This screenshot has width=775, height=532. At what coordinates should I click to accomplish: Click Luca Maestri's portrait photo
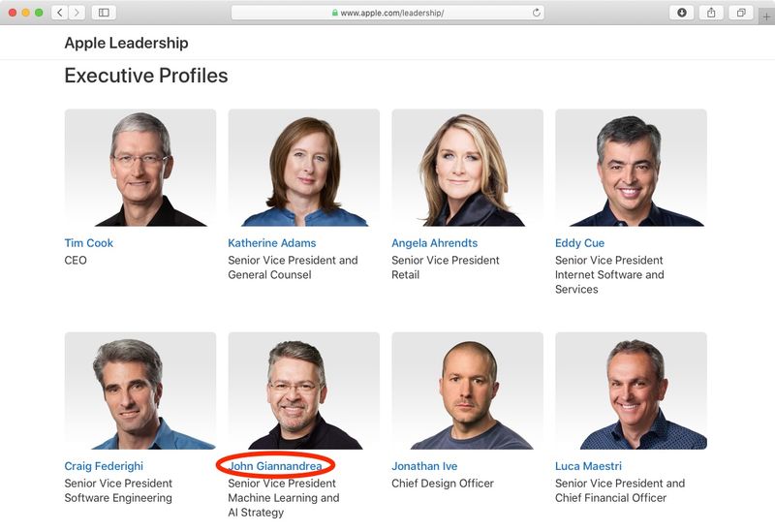(x=632, y=391)
